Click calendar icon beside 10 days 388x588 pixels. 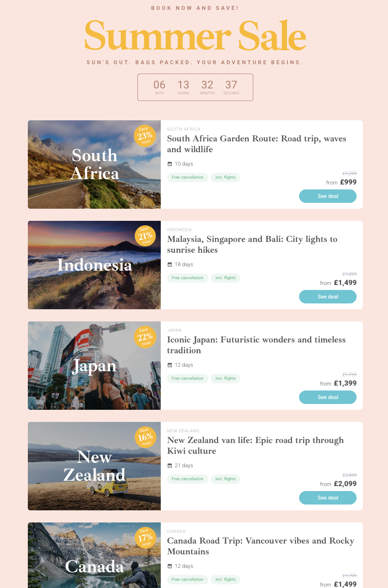[170, 164]
